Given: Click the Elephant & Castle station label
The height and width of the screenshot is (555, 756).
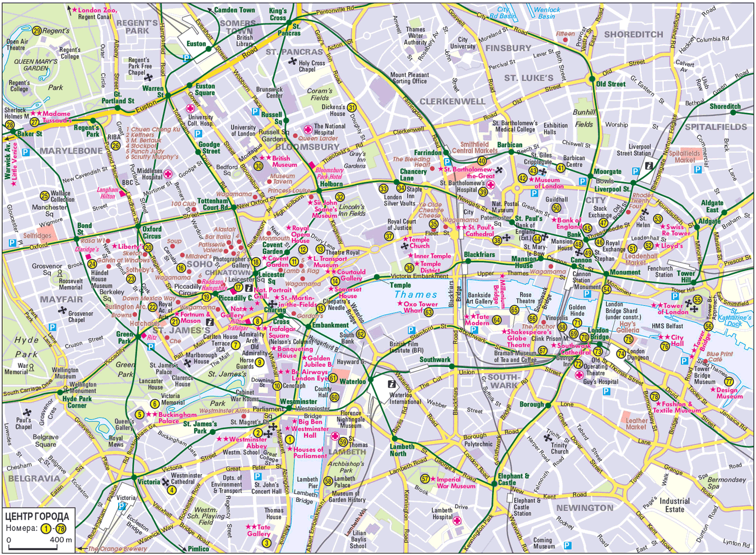Looking at the screenshot, I should tap(514, 479).
